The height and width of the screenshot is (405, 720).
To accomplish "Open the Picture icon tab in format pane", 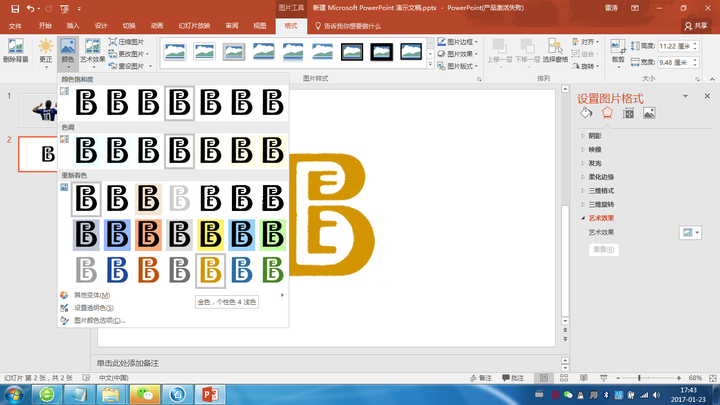I will pyautogui.click(x=649, y=113).
